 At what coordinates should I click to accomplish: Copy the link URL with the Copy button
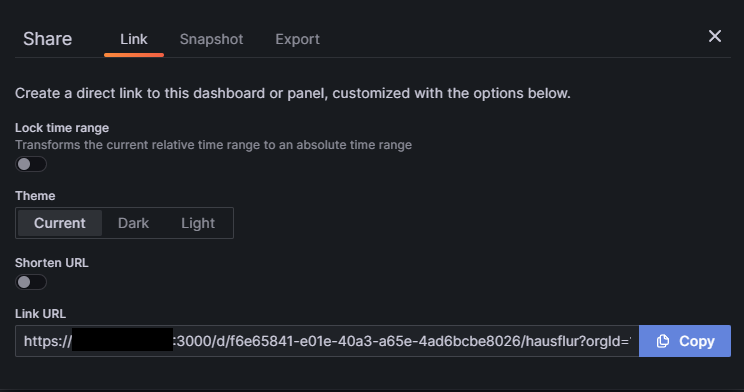685,341
